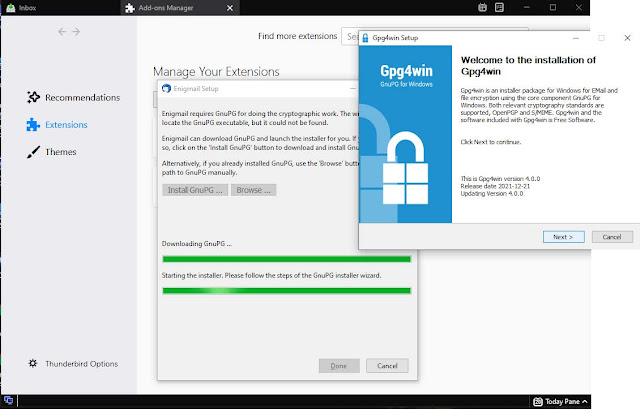Click the Add-ons Manager tab puzzle icon
640x409 pixels.
[130, 8]
